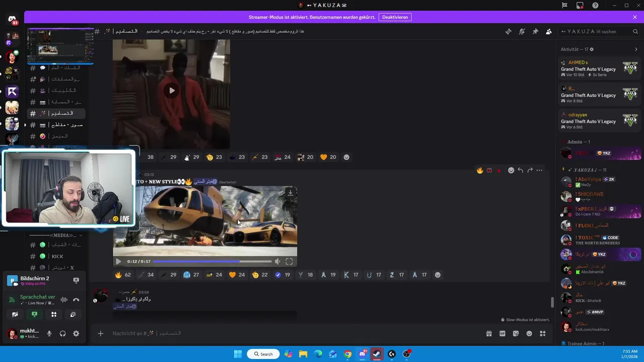
Task: Stop streaming Bildschirm 2
Action: tap(76, 280)
